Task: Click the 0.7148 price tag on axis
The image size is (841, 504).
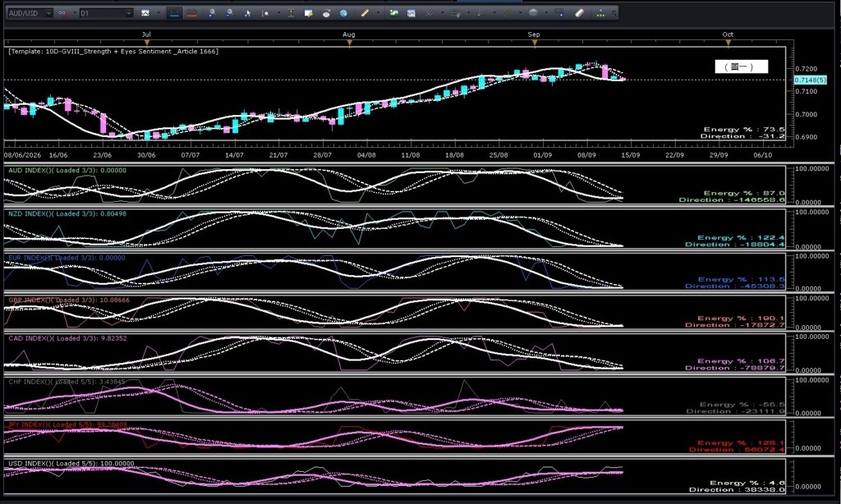Action: pos(810,80)
